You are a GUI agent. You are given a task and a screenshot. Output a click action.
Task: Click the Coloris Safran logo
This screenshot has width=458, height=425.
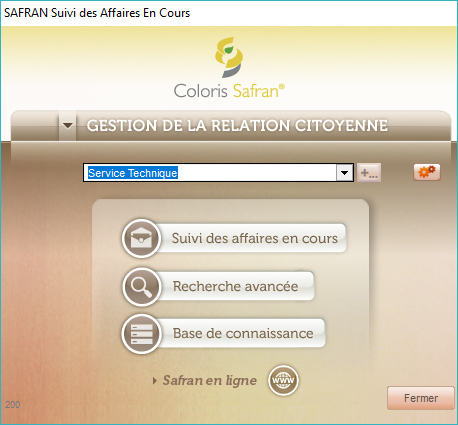(x=229, y=68)
